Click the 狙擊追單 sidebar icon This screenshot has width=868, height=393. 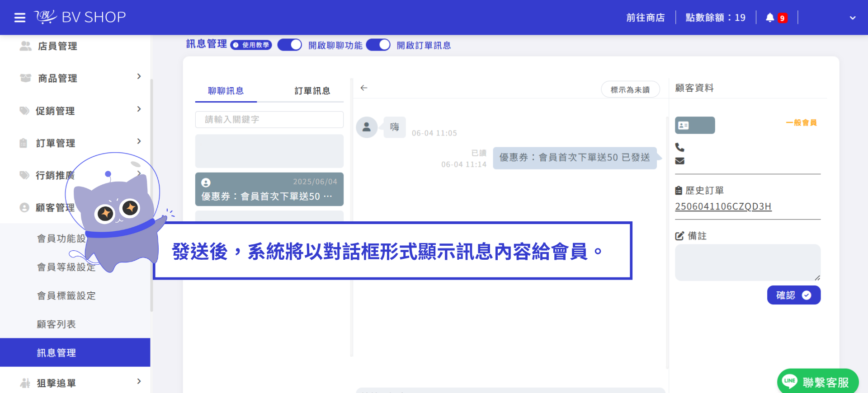[25, 383]
